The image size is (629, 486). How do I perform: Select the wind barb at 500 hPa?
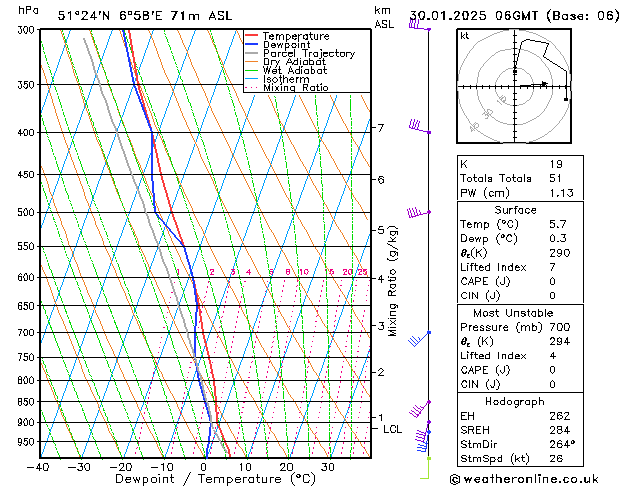[x=417, y=213]
